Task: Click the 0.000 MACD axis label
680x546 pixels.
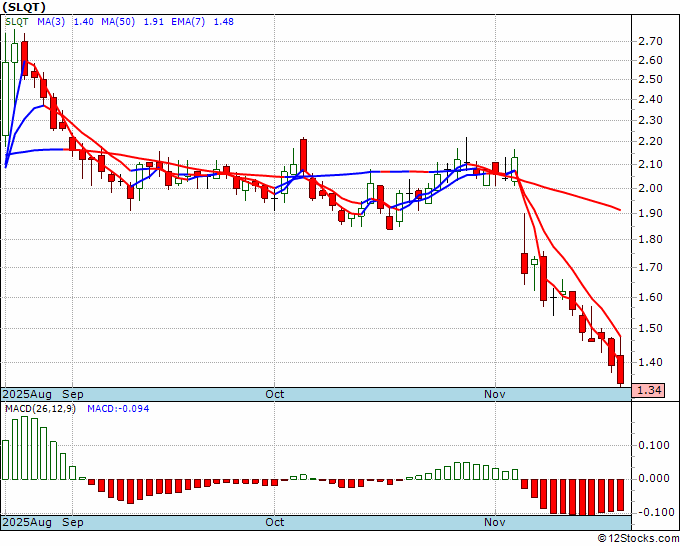Action: pyautogui.click(x=654, y=478)
